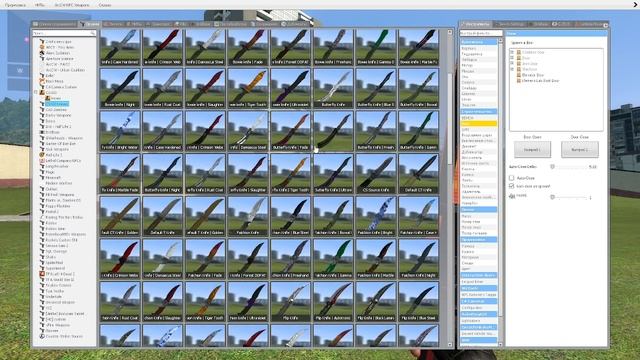Viewport: 640px width, 360px height.
Task: Click the Door Close key bind button
Action: click(580, 149)
